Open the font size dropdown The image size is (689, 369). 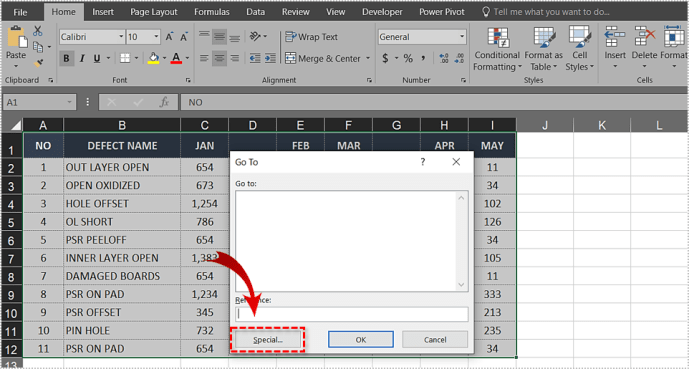156,37
